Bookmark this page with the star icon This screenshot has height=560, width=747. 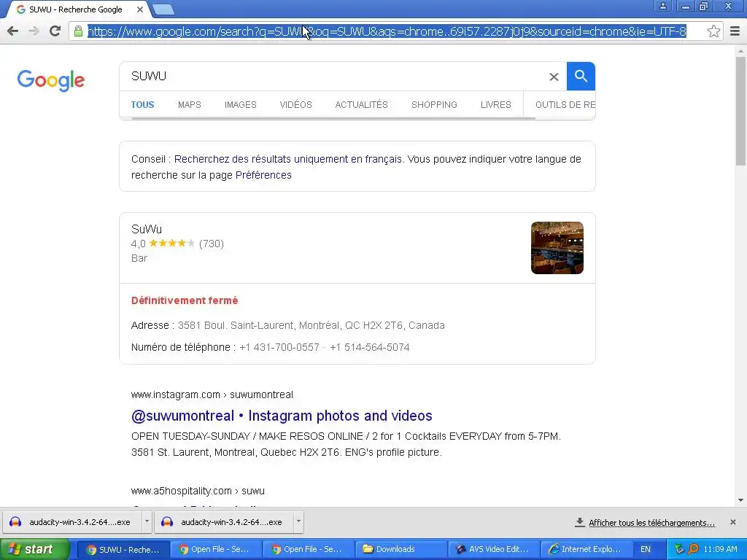pos(713,31)
